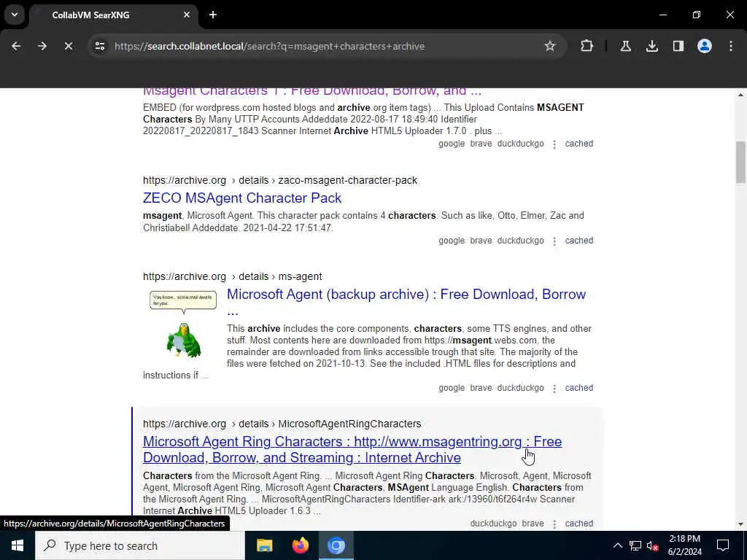This screenshot has height=560, width=747.
Task: Open File Explorer from the taskbar
Action: (264, 545)
